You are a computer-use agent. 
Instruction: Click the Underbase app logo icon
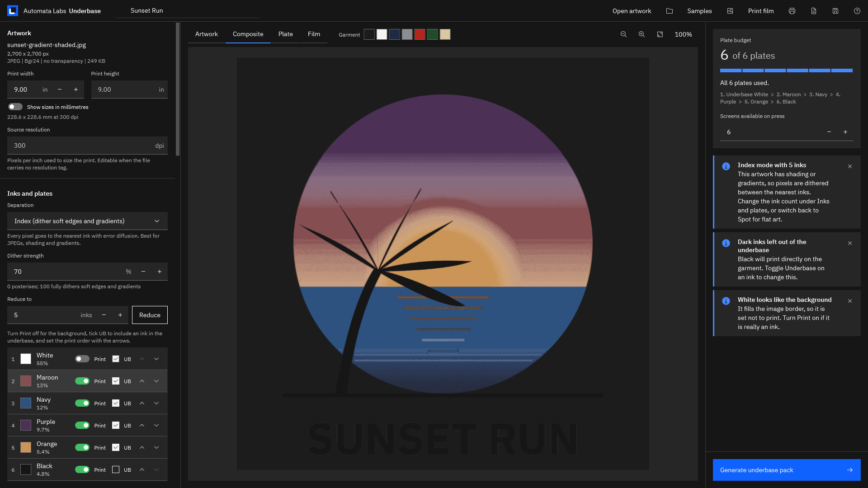click(x=13, y=11)
